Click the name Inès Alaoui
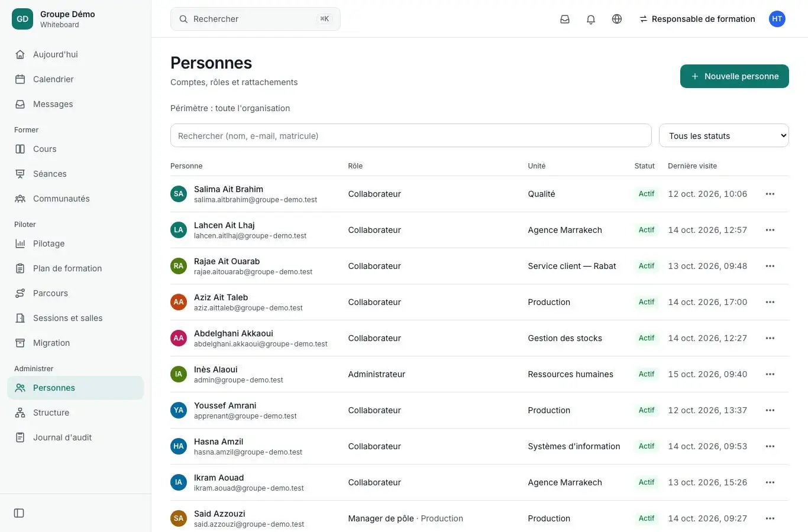The height and width of the screenshot is (532, 808). 216,369
